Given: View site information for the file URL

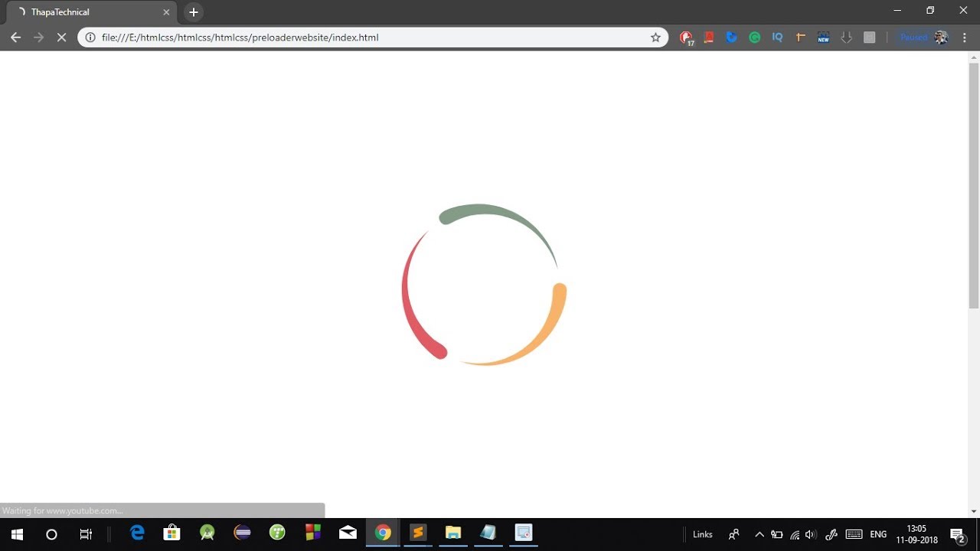Looking at the screenshot, I should [90, 37].
